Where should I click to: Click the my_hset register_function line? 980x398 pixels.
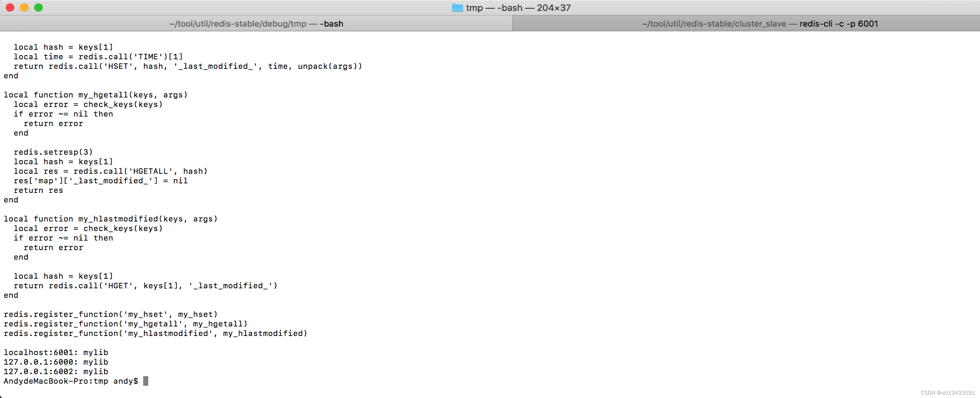pos(110,314)
